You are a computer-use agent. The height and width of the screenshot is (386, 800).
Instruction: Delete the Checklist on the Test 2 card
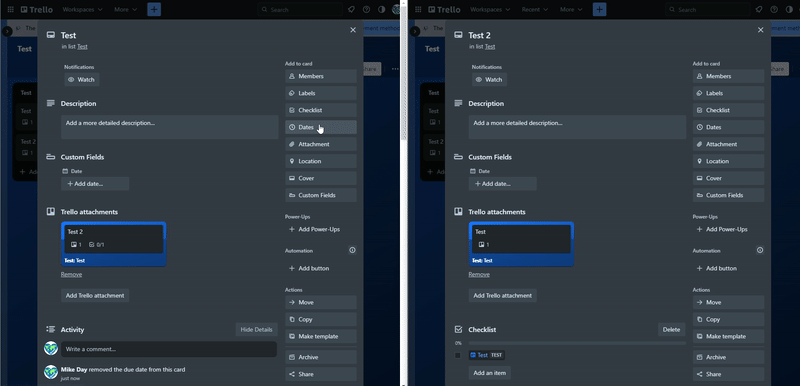[671, 329]
